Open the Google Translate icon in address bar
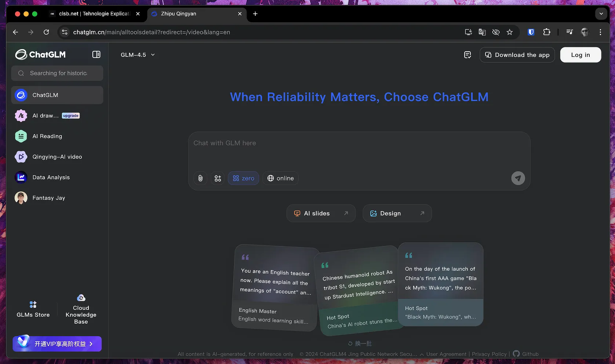 (482, 32)
